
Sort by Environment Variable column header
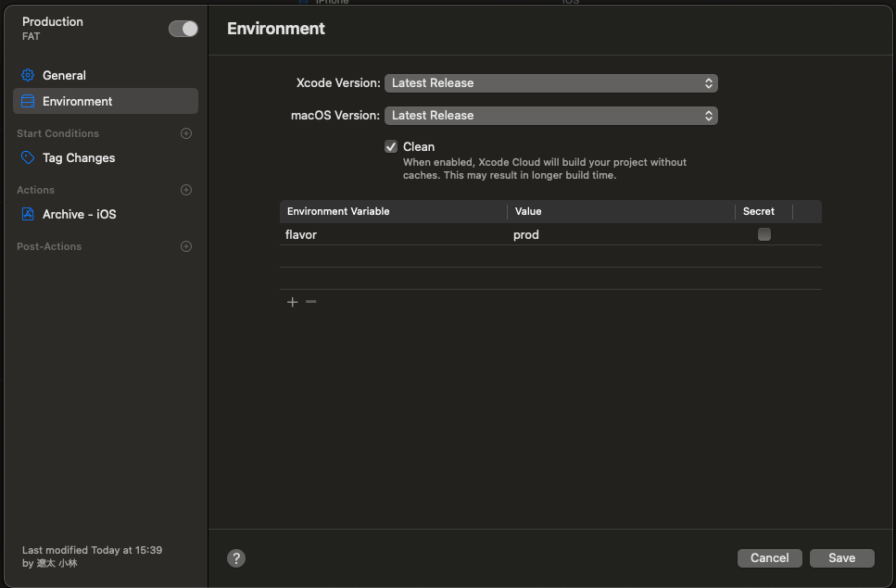(393, 211)
